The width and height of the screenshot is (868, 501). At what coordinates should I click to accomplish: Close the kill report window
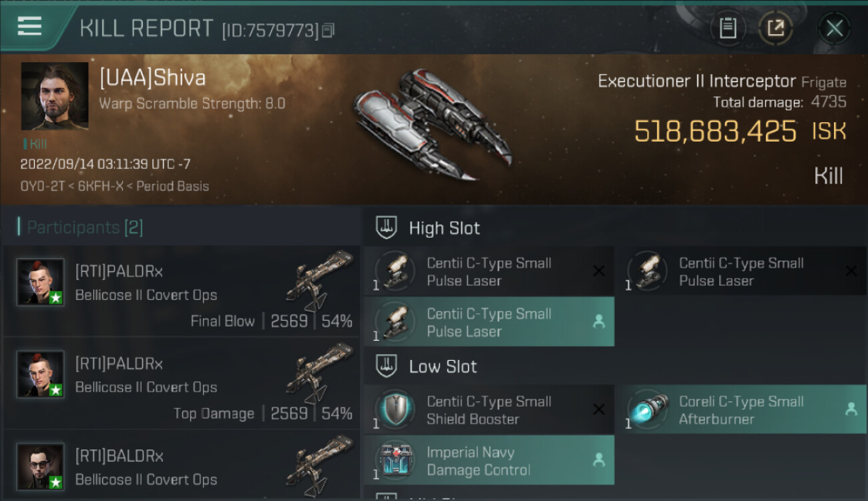pos(834,28)
